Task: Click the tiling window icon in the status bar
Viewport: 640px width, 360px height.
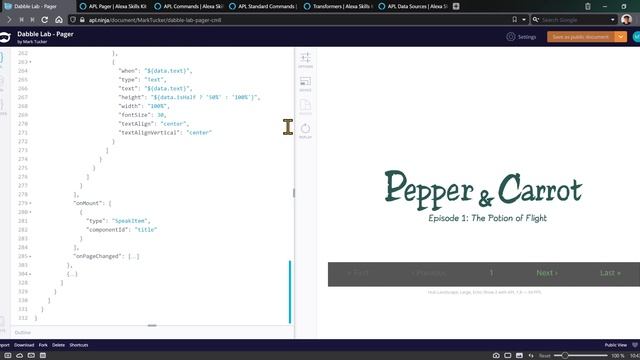Action: coord(508,356)
